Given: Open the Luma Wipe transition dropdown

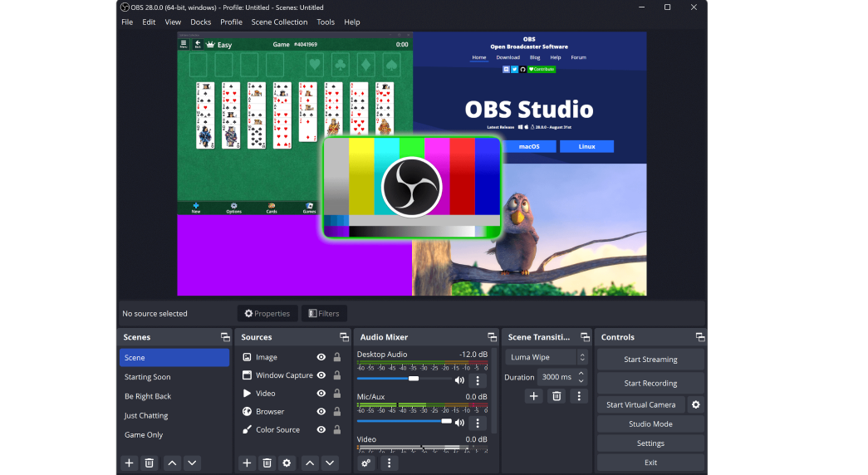Looking at the screenshot, I should point(546,357).
